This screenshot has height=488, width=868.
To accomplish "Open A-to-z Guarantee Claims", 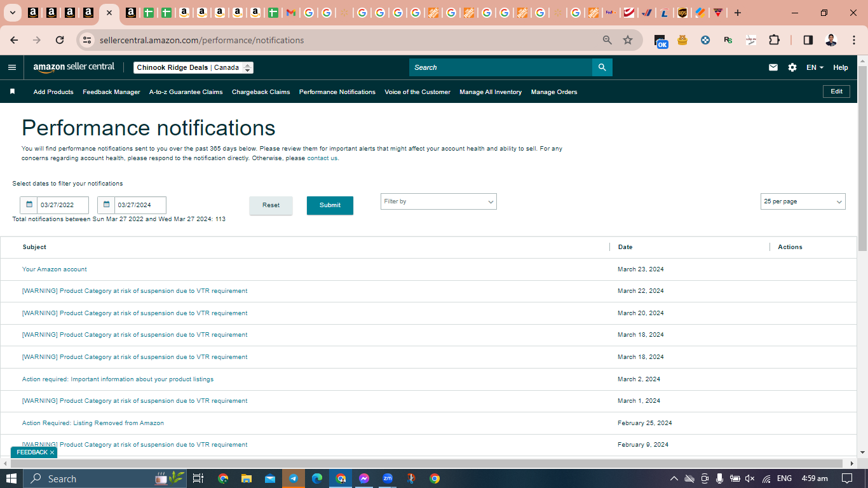I will tap(186, 92).
